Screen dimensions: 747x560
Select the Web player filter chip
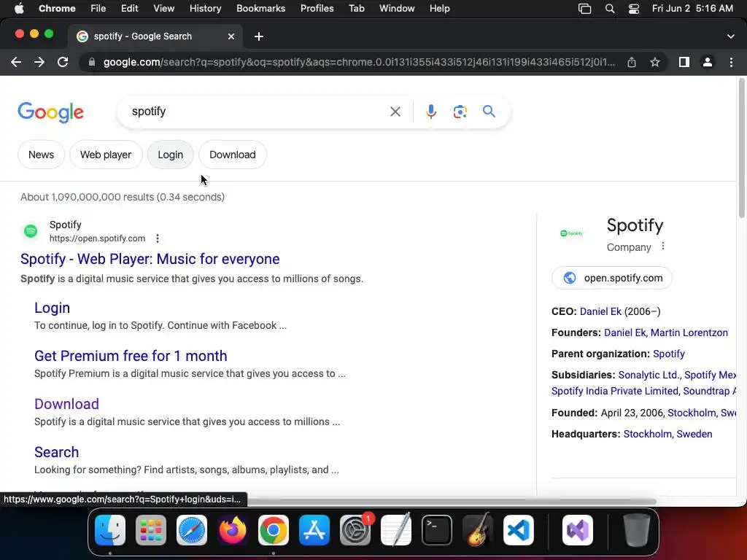click(x=106, y=155)
